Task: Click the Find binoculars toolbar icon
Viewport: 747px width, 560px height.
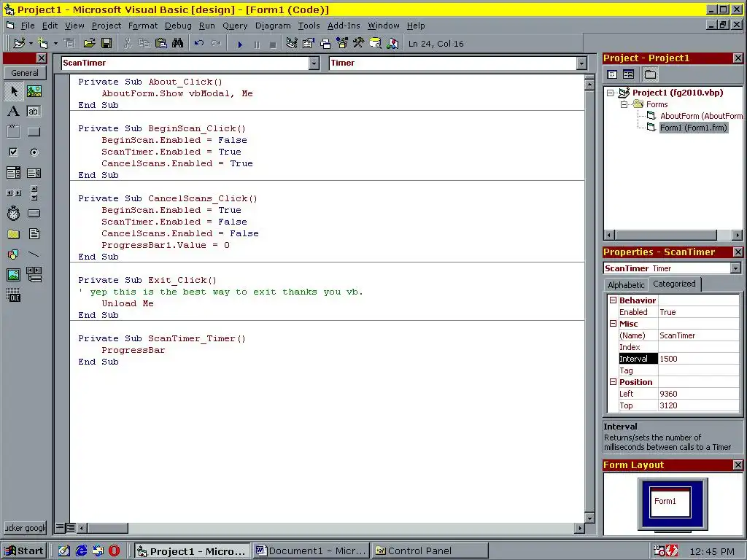Action: coord(178,44)
